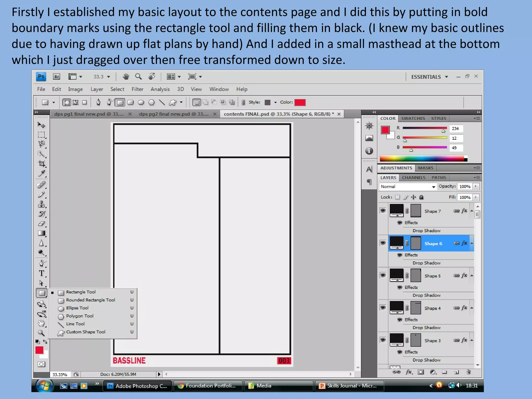Open the Paragraph panel icon
Viewport: 532px width, 399px height.
click(x=369, y=182)
